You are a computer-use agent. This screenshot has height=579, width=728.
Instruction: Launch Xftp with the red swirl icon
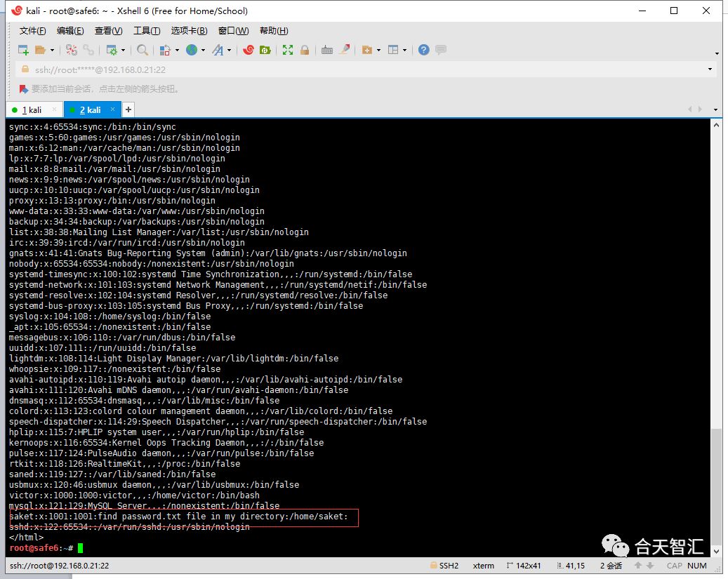coord(249,50)
